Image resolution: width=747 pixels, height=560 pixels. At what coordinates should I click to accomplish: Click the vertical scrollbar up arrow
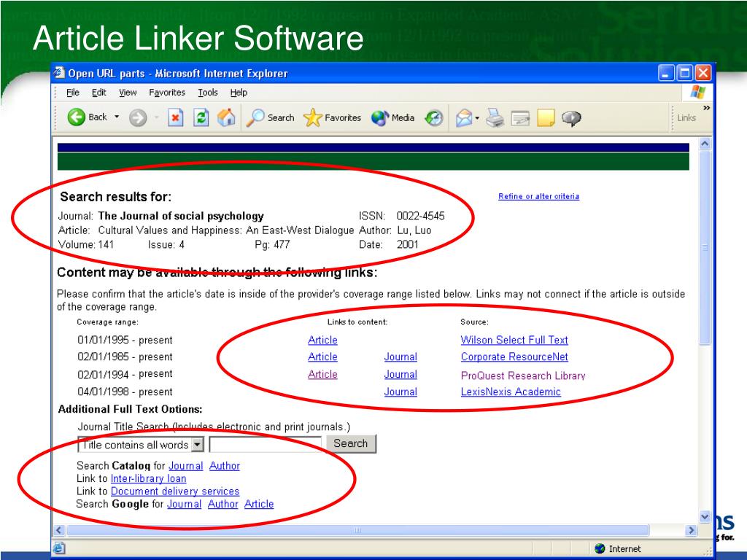pos(705,144)
